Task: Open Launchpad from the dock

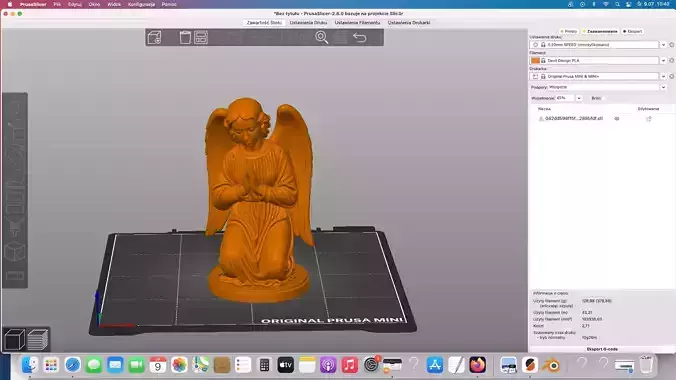Action: point(51,365)
